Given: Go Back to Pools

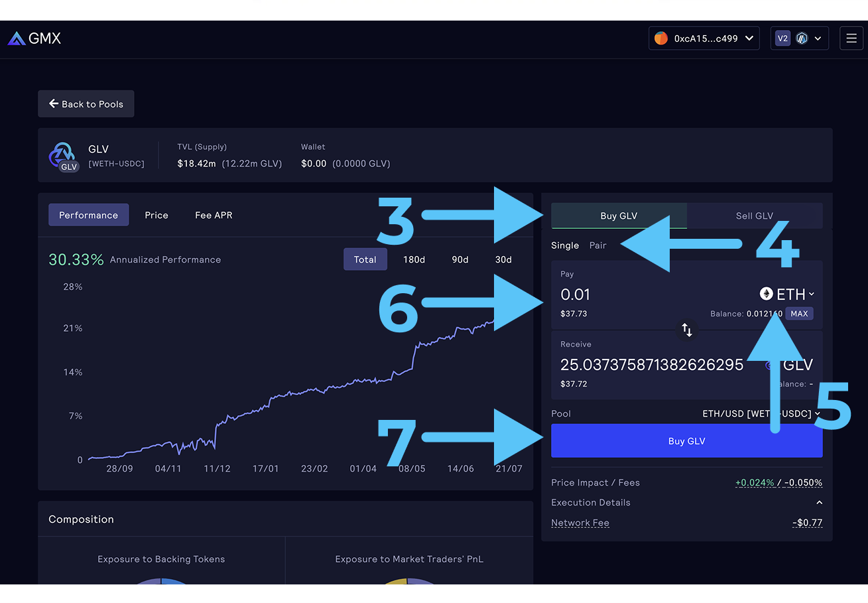Looking at the screenshot, I should coord(86,104).
